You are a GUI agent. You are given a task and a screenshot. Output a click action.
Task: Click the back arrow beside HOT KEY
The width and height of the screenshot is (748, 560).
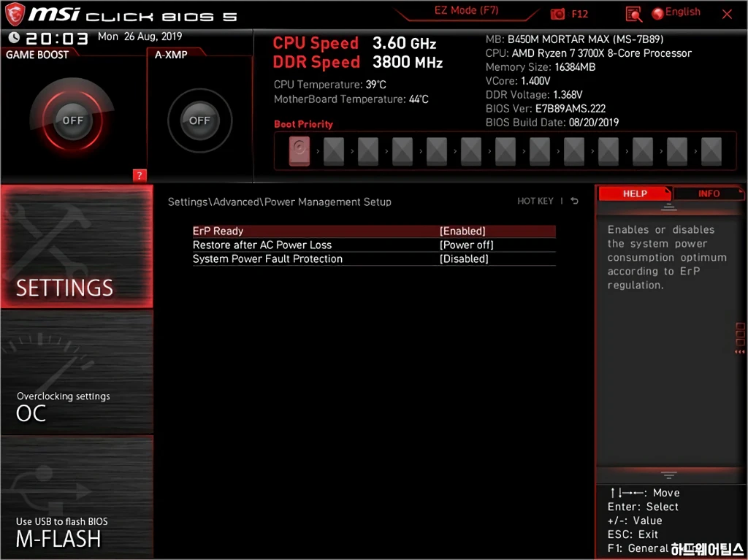(x=574, y=201)
